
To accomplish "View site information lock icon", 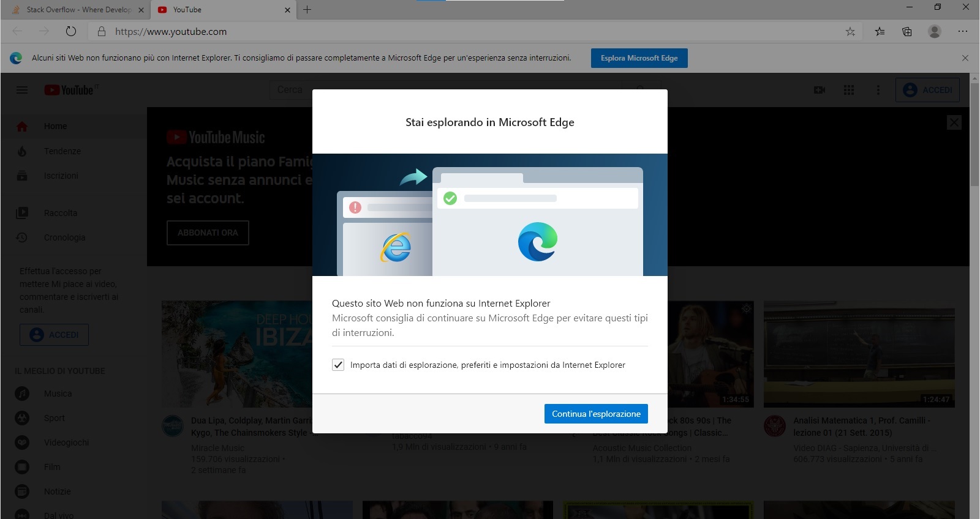I will point(102,31).
